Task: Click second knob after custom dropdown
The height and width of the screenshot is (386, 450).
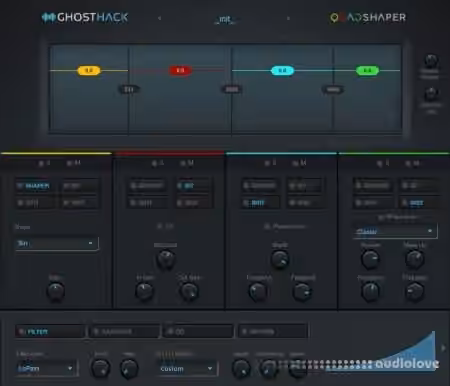Action: [269, 368]
